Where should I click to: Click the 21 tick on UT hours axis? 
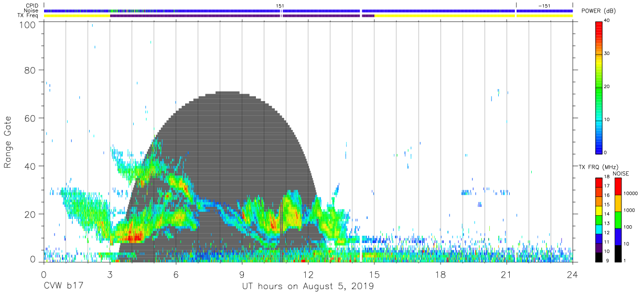pyautogui.click(x=507, y=274)
